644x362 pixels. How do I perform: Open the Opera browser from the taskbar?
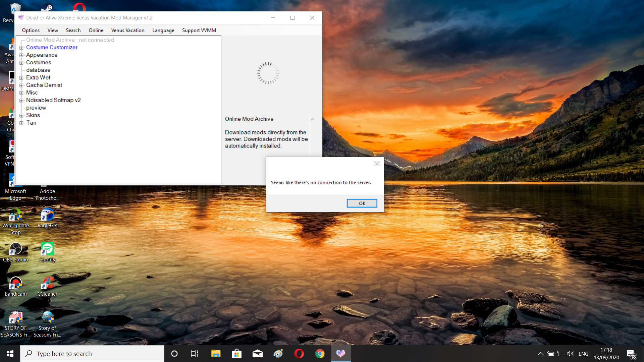[x=299, y=354]
